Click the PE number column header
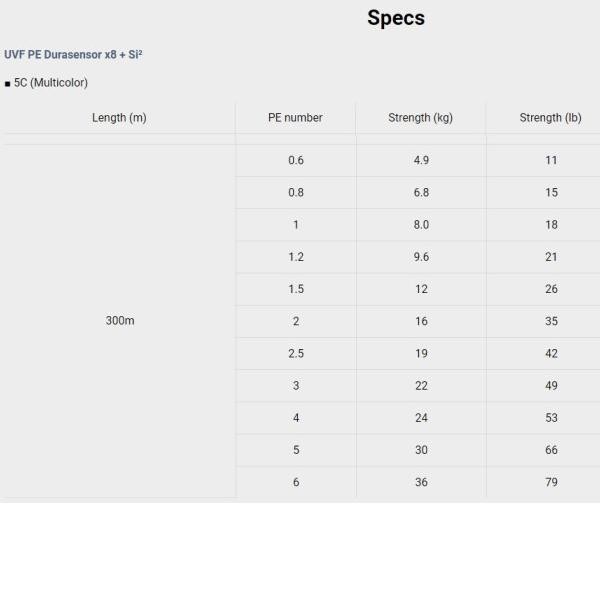This screenshot has height=600, width=600. point(295,118)
